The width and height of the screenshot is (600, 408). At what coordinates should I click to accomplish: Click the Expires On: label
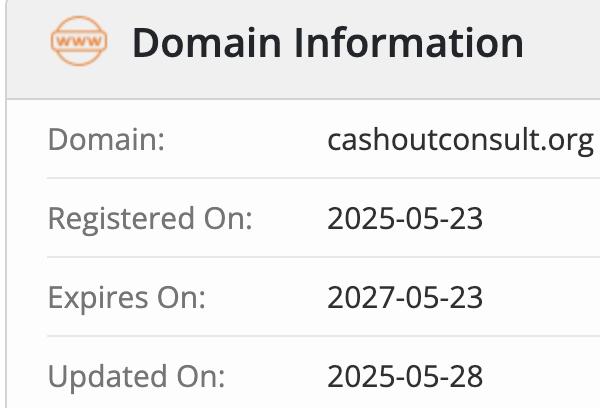point(127,298)
